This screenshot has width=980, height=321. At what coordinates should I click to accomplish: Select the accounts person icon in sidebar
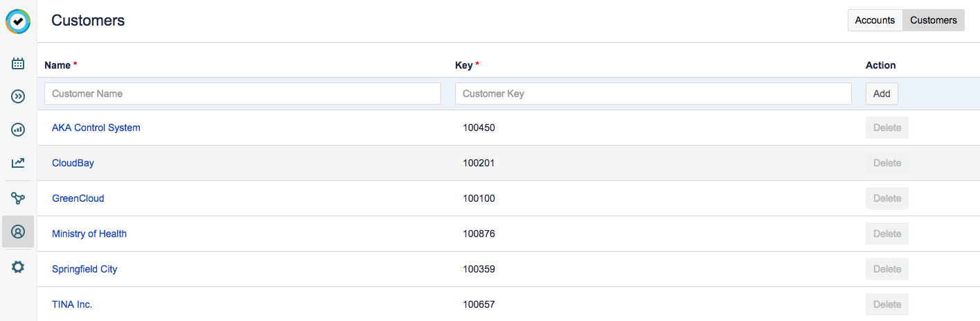[x=18, y=232]
